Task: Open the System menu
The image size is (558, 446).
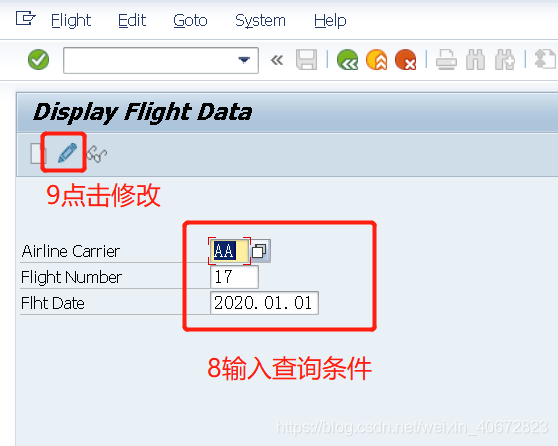Action: click(x=260, y=20)
